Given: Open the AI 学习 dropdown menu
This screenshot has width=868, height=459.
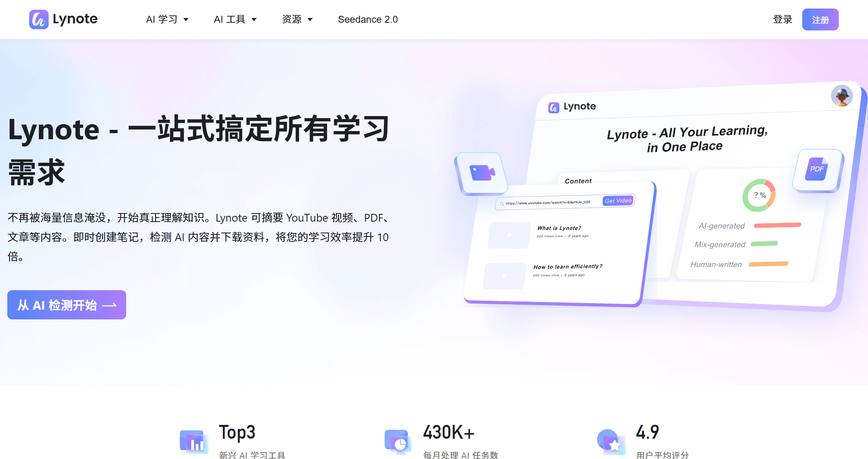Looking at the screenshot, I should (x=167, y=19).
